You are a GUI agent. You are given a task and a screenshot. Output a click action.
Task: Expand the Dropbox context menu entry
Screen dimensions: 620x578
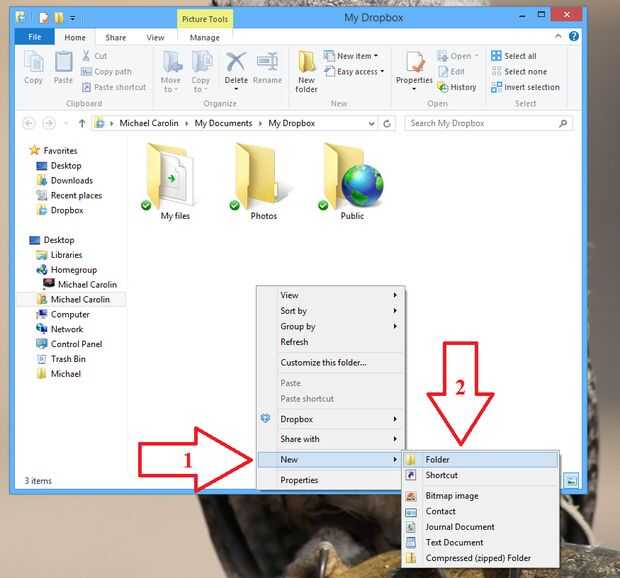pyautogui.click(x=331, y=419)
